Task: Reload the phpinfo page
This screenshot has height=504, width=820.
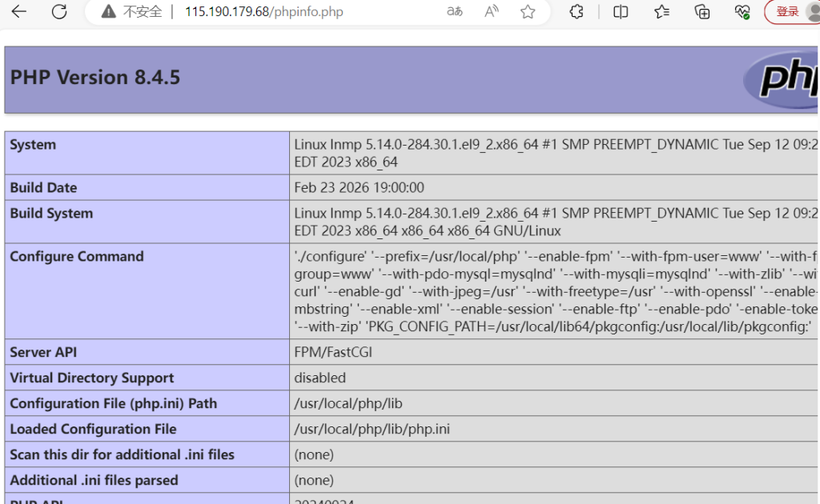Action: (x=59, y=12)
